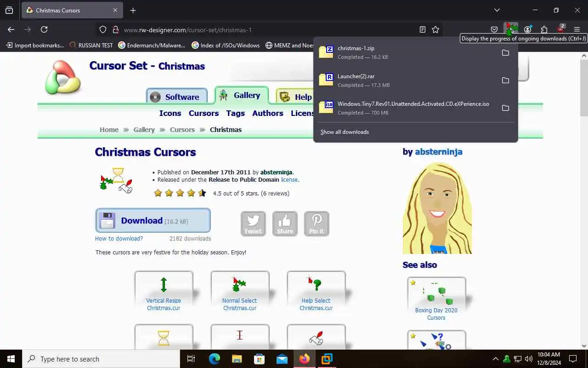The image size is (588, 368).
Task: Click the absterninja author portrait
Action: coord(437,208)
